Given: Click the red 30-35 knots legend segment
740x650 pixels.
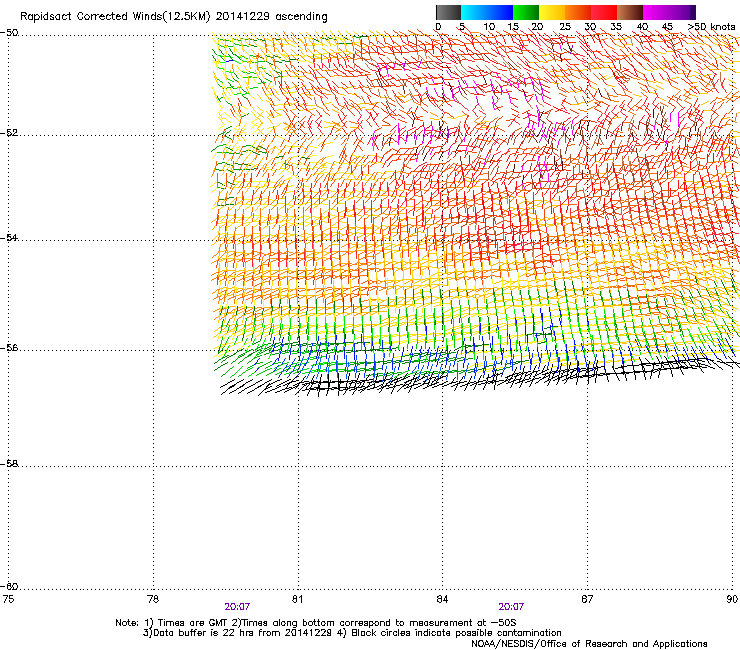Looking at the screenshot, I should [x=604, y=12].
